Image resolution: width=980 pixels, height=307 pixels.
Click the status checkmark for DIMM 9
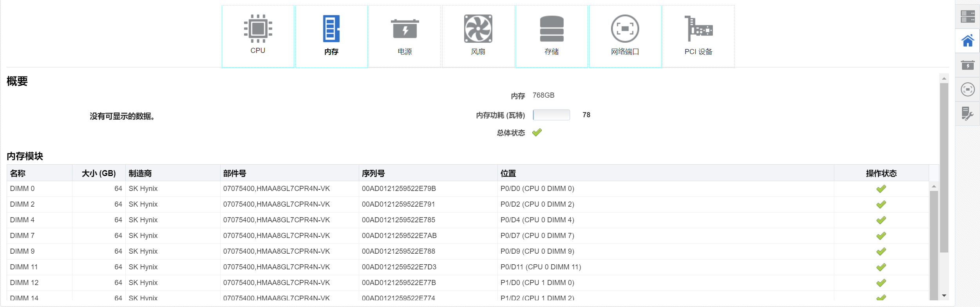(x=881, y=252)
